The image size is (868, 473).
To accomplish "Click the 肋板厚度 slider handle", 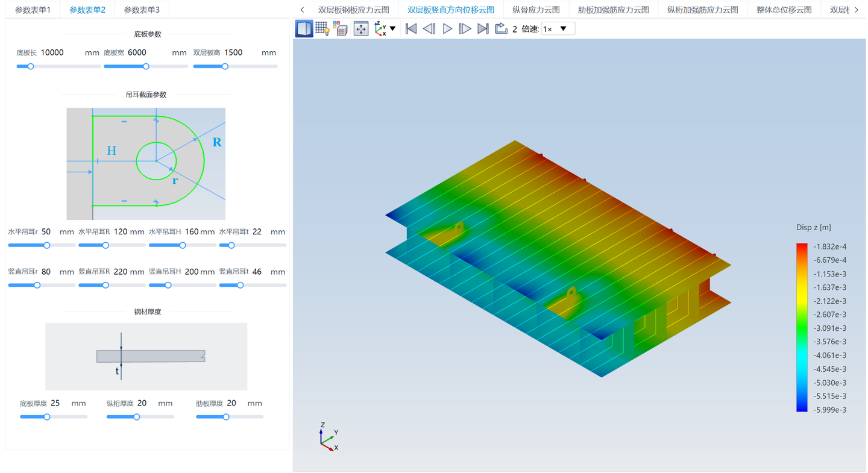I will point(226,416).
